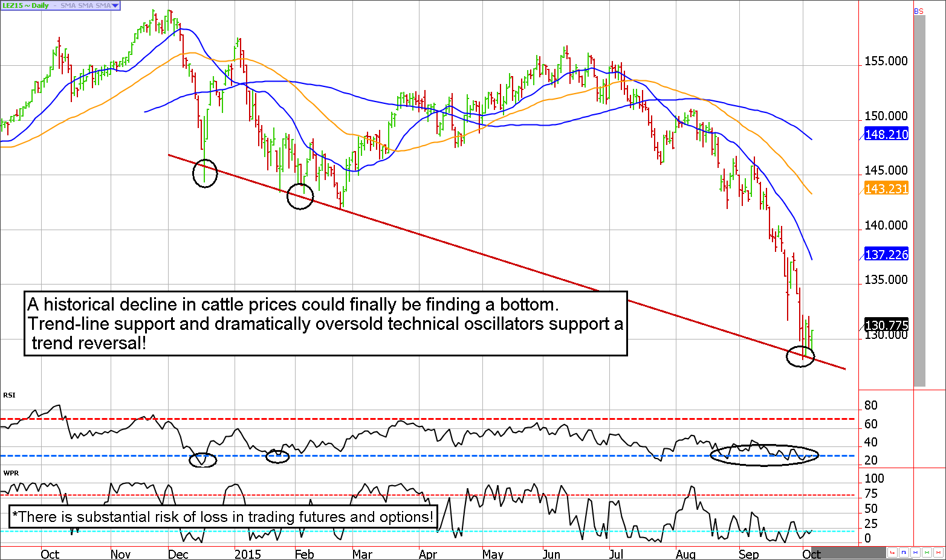Click the blue turn-arrow icon at bottom right
Image resolution: width=946 pixels, height=560 pixels.
[903, 552]
